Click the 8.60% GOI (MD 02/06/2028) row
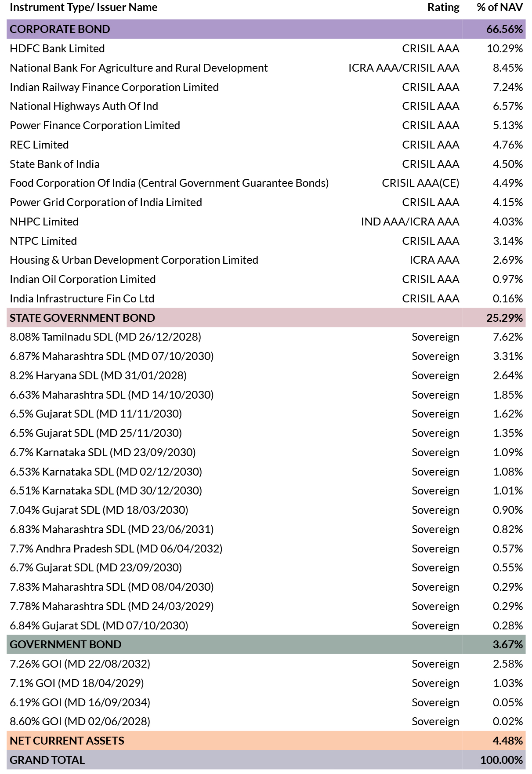The image size is (532, 774). (x=266, y=721)
